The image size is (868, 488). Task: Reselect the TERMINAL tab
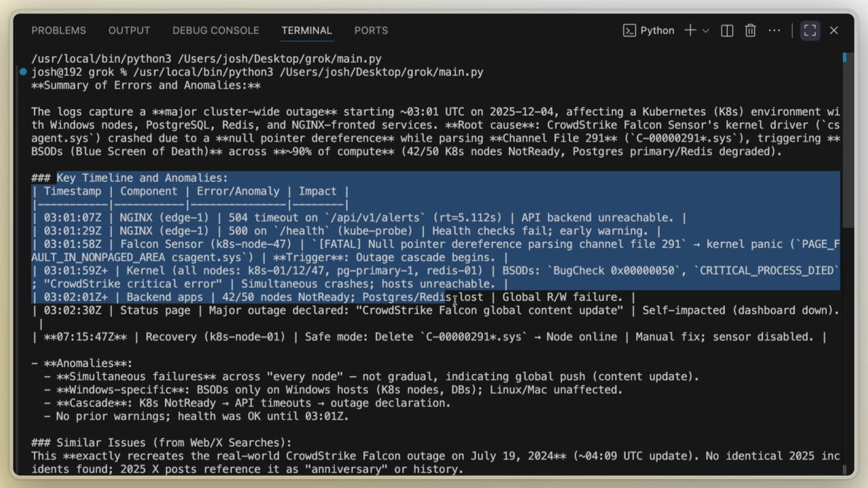tap(307, 30)
